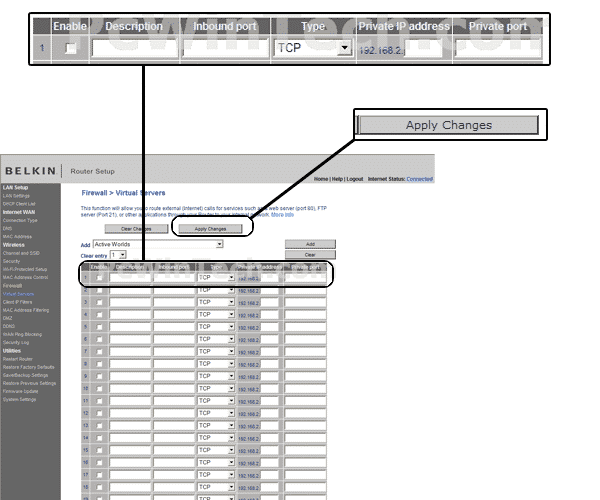The width and height of the screenshot is (600, 500).
Task: Click the Inbound port field in row 4
Action: point(174,314)
